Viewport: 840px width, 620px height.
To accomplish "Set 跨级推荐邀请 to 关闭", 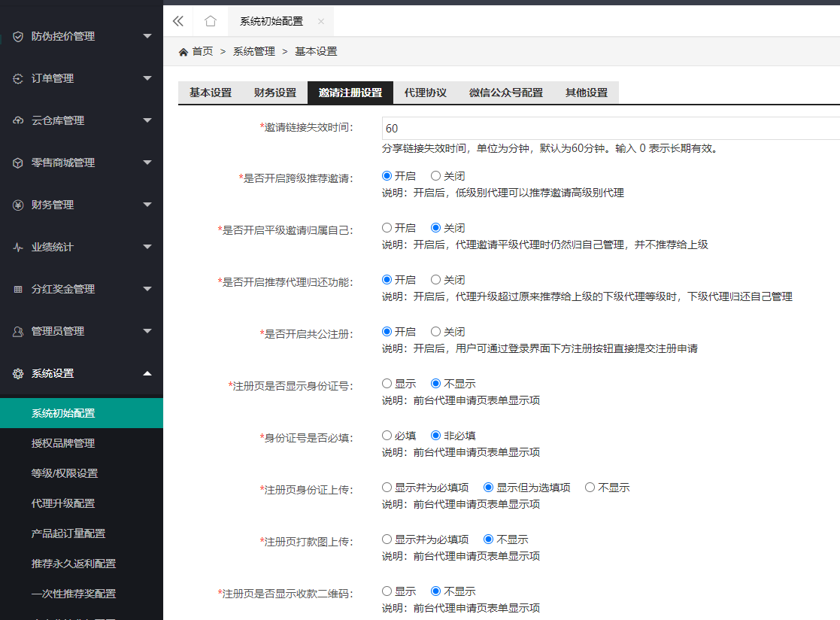I will [x=436, y=176].
